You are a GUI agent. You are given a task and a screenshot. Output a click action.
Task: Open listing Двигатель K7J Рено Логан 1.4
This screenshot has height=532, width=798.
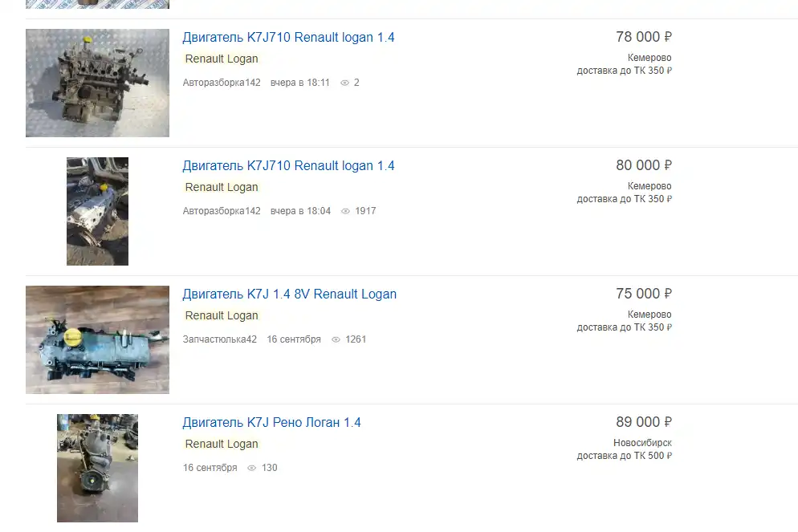(x=272, y=423)
